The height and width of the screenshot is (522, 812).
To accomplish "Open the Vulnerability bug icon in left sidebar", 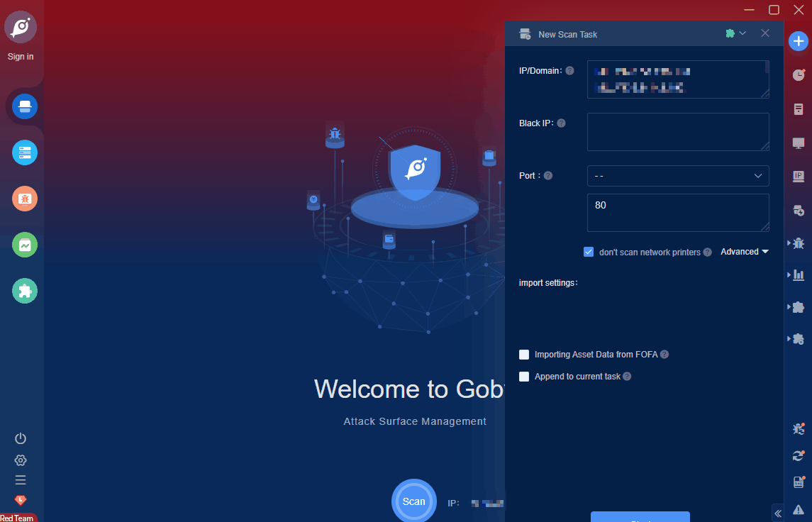I will [25, 199].
